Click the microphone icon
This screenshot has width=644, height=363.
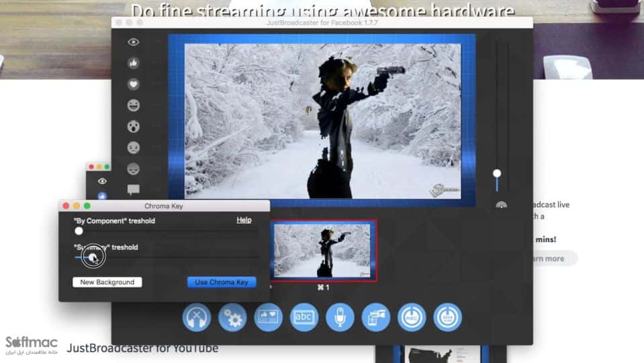click(x=340, y=317)
